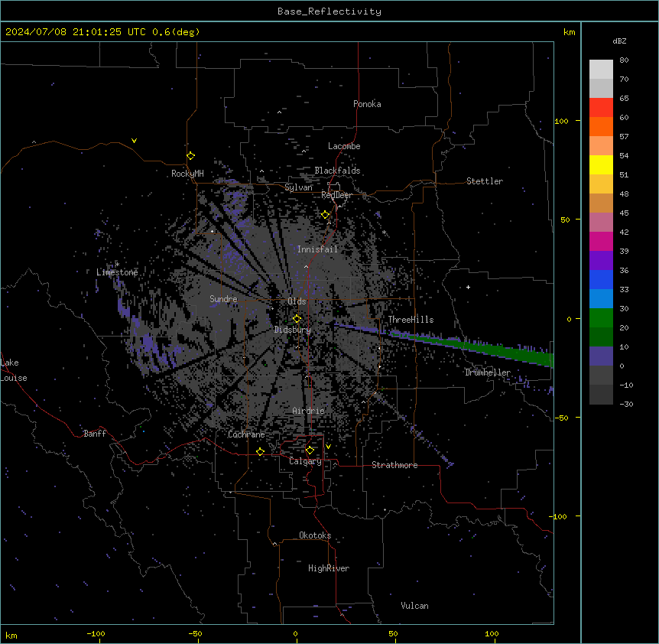Click the Blackfalds city label
Image resolution: width=659 pixels, height=644 pixels.
click(337, 171)
